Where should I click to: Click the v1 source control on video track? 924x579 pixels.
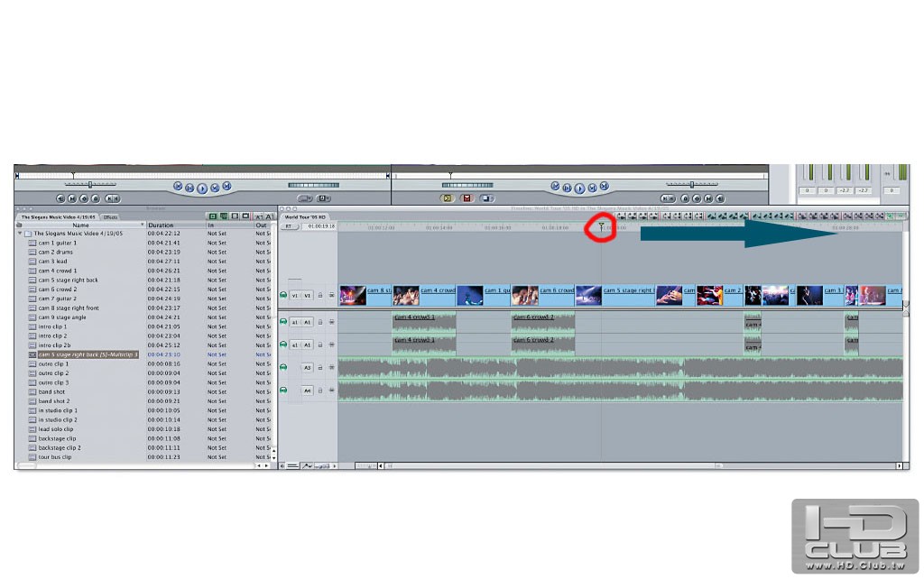pyautogui.click(x=295, y=296)
